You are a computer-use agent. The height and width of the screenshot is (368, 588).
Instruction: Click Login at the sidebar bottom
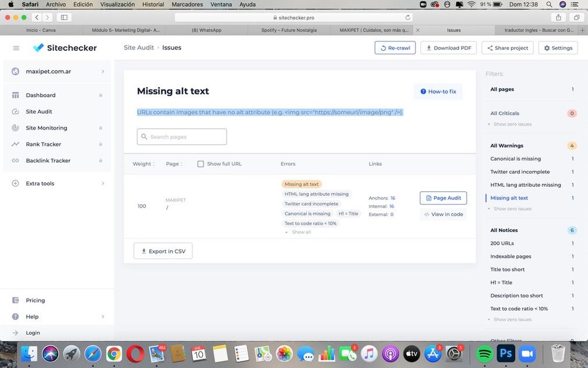33,333
